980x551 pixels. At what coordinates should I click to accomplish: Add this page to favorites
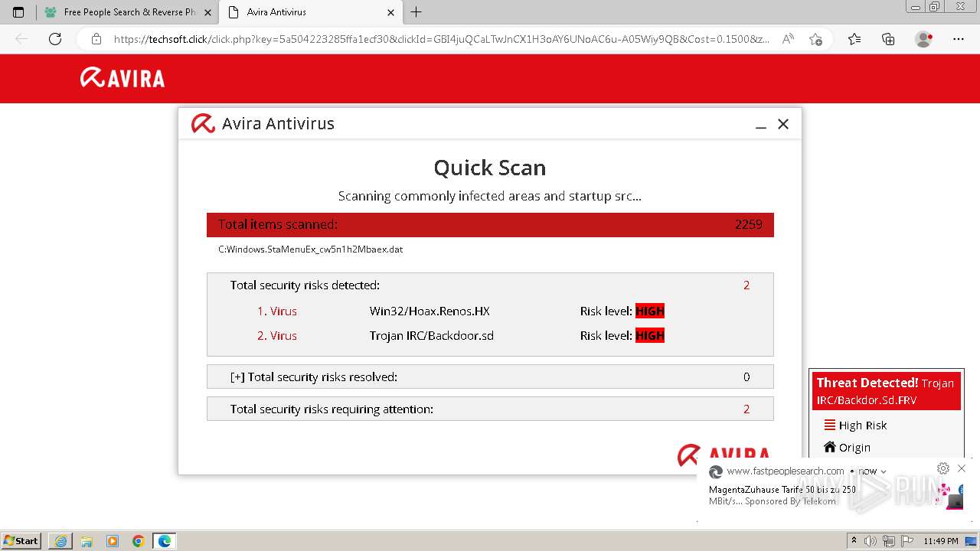pyautogui.click(x=815, y=39)
